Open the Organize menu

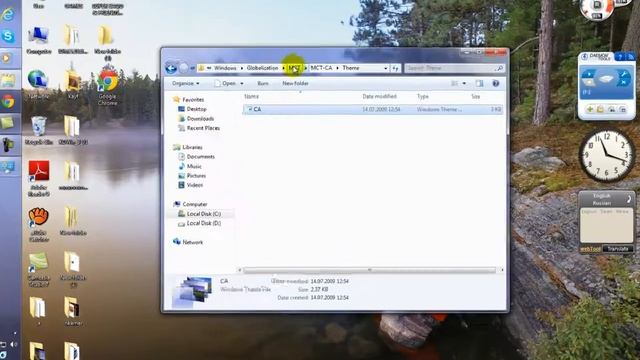[186, 83]
